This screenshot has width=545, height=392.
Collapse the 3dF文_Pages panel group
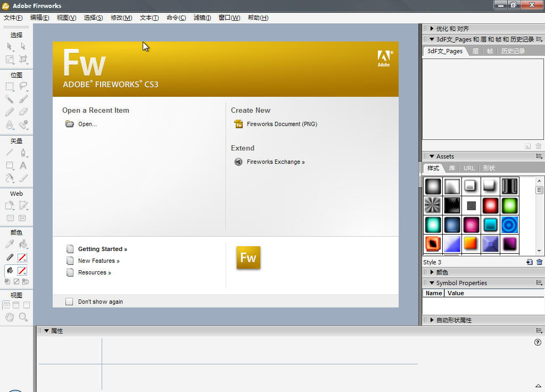click(432, 39)
